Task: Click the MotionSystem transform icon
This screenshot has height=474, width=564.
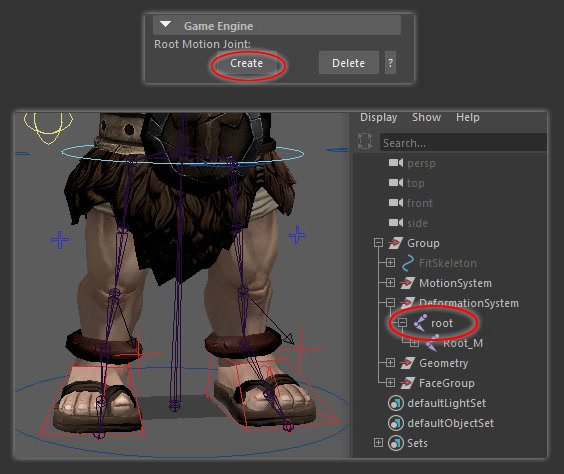Action: 408,283
